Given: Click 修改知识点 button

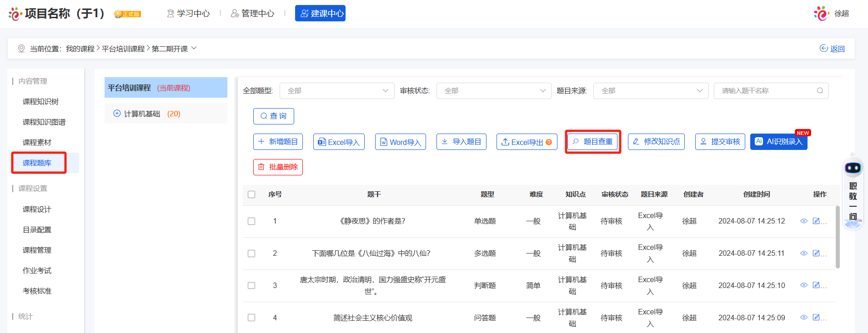Looking at the screenshot, I should (x=656, y=142).
